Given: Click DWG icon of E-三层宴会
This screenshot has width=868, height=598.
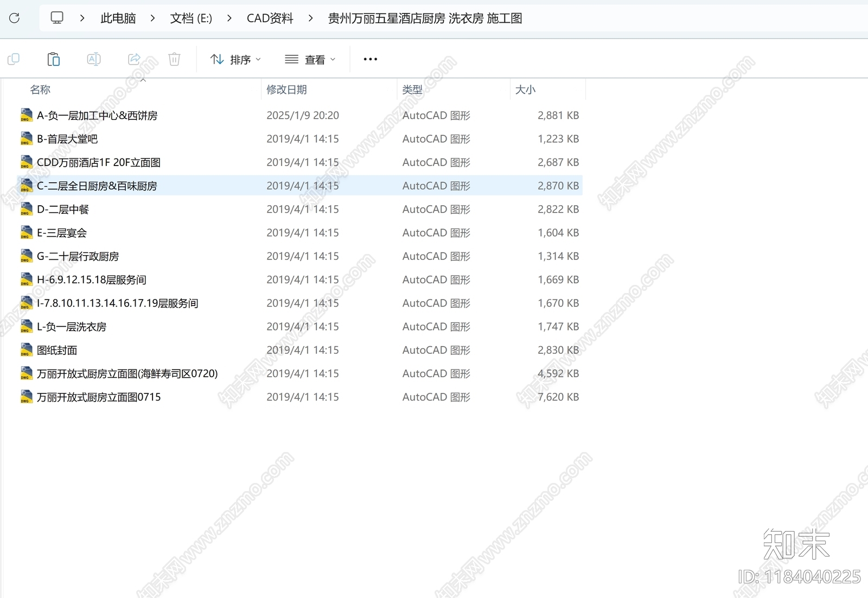Looking at the screenshot, I should 26,233.
